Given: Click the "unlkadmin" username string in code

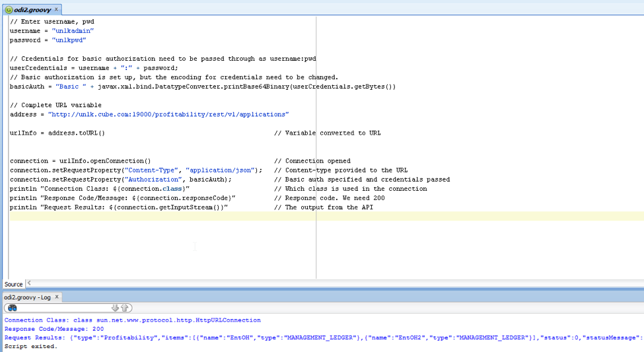Looking at the screenshot, I should click(73, 31).
